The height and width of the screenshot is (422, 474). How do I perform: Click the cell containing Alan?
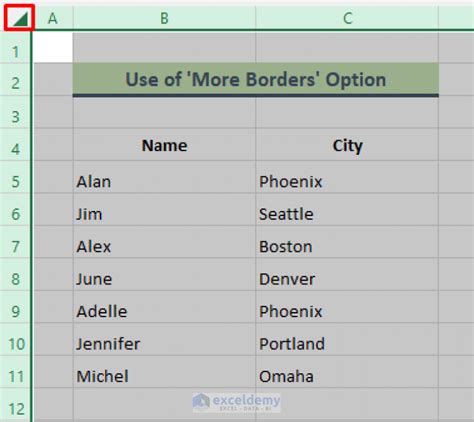coord(164,177)
